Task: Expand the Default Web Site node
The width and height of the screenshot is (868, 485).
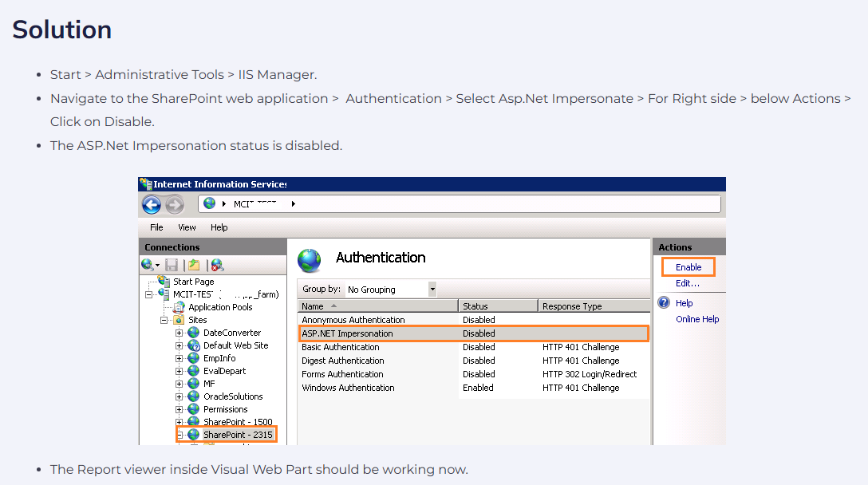Action: pyautogui.click(x=179, y=345)
